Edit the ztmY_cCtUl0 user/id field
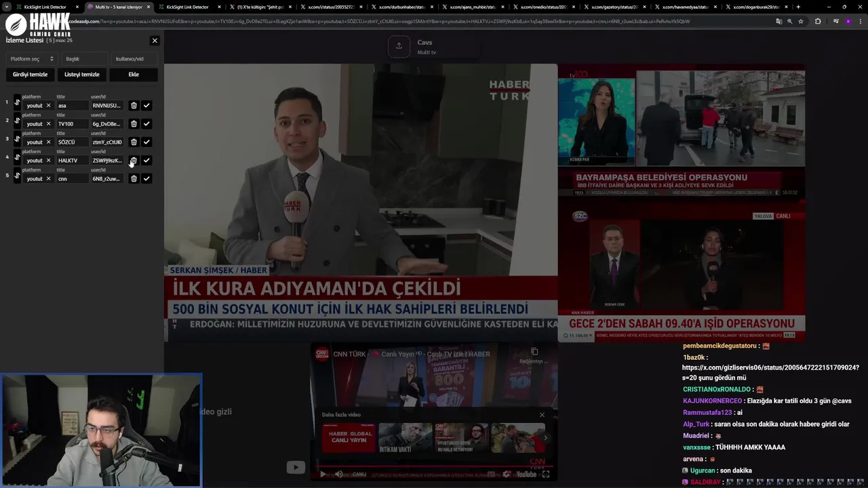 pos(107,142)
